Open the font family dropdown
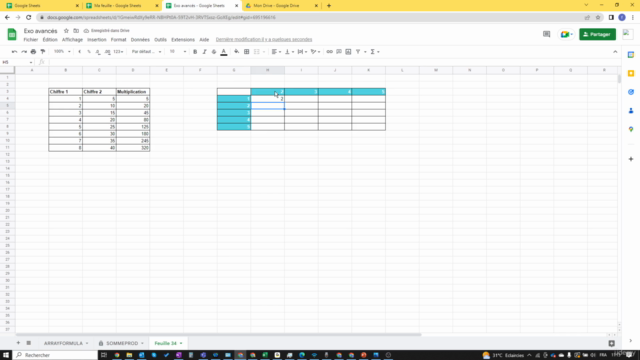 click(x=146, y=52)
